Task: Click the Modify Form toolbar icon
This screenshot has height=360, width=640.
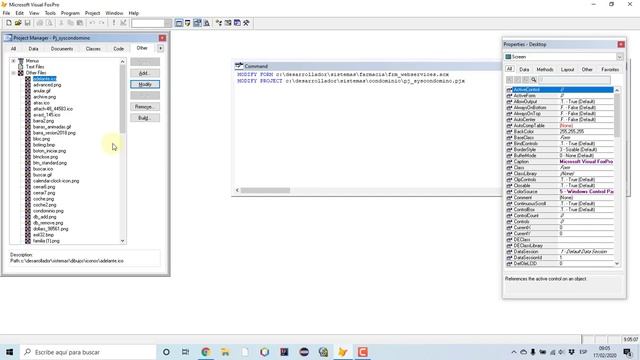Action: [123, 23]
